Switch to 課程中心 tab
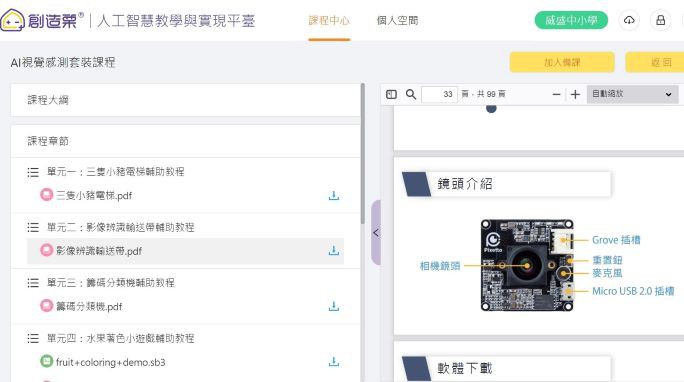 coord(329,20)
